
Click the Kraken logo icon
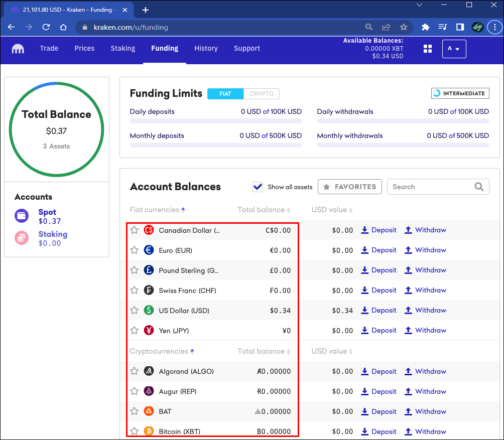pos(18,49)
